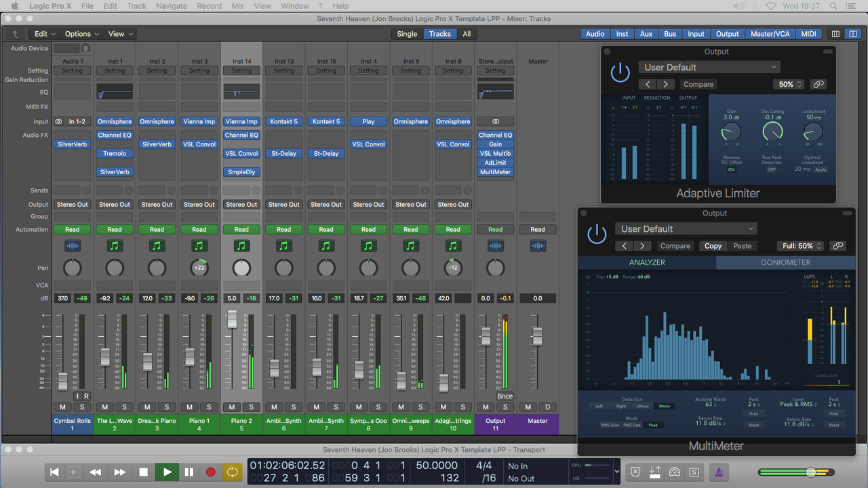Mute the Output channel
Image resolution: width=868 pixels, height=488 pixels.
tap(486, 407)
